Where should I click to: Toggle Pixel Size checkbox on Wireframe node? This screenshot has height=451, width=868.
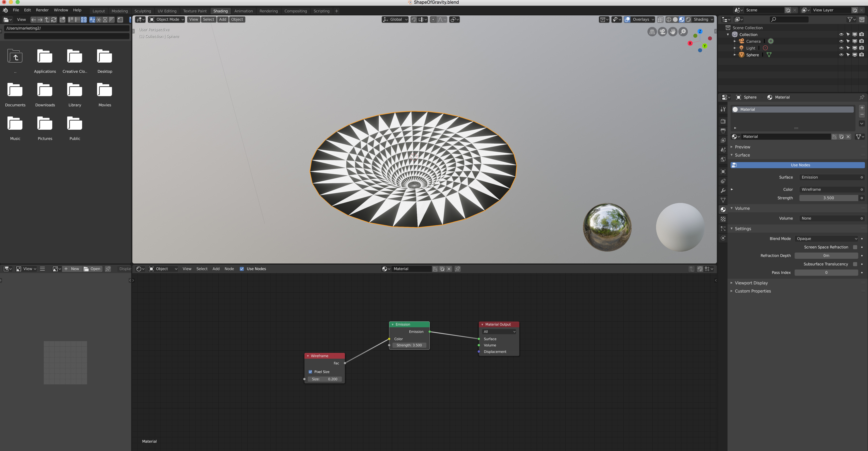(x=310, y=372)
